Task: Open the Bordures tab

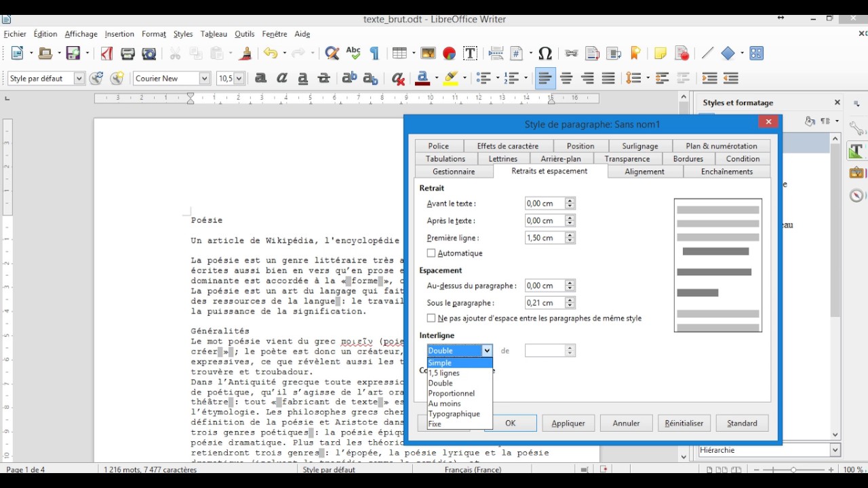Action: (688, 159)
